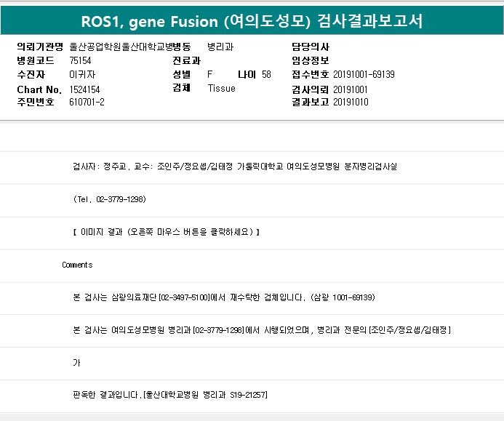Click the Comments section heading

77,265
